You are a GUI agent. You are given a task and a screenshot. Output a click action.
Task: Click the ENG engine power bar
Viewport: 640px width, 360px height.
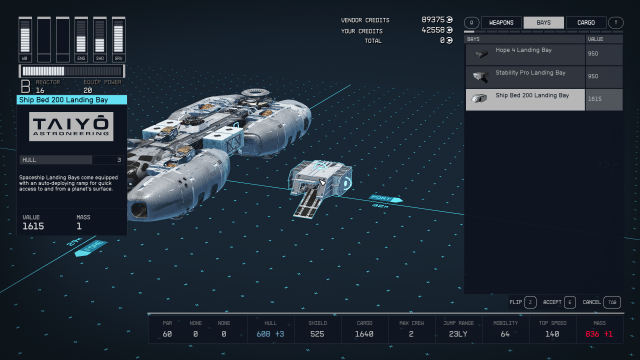81,40
